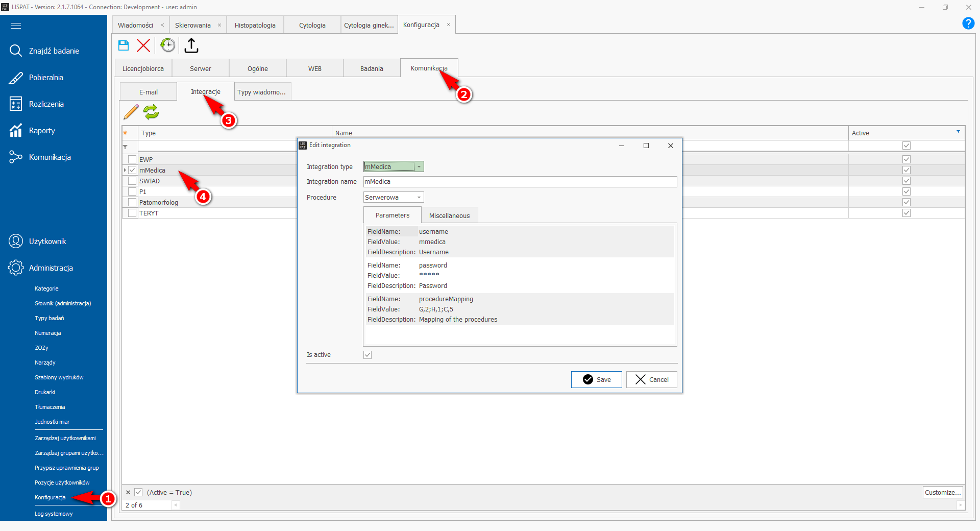The image size is (980, 531).
Task: Toggle the hamburger menu in sidebar
Action: 16,26
